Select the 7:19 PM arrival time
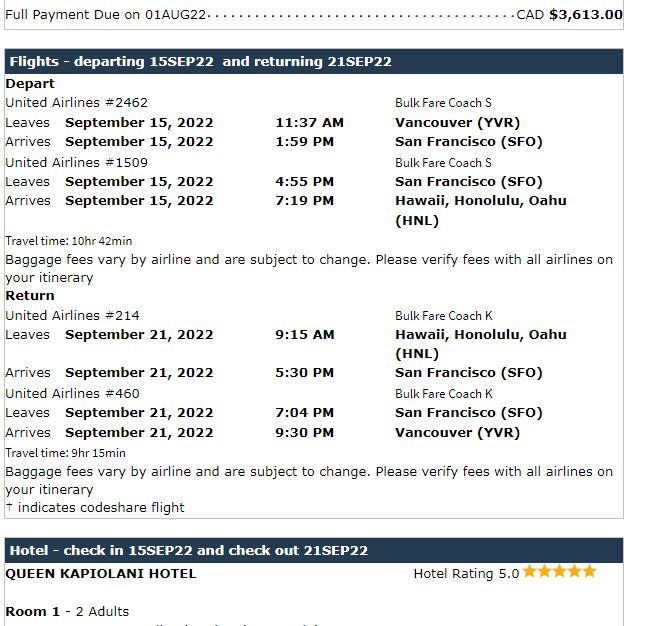Image resolution: width=652 pixels, height=626 pixels. [305, 201]
